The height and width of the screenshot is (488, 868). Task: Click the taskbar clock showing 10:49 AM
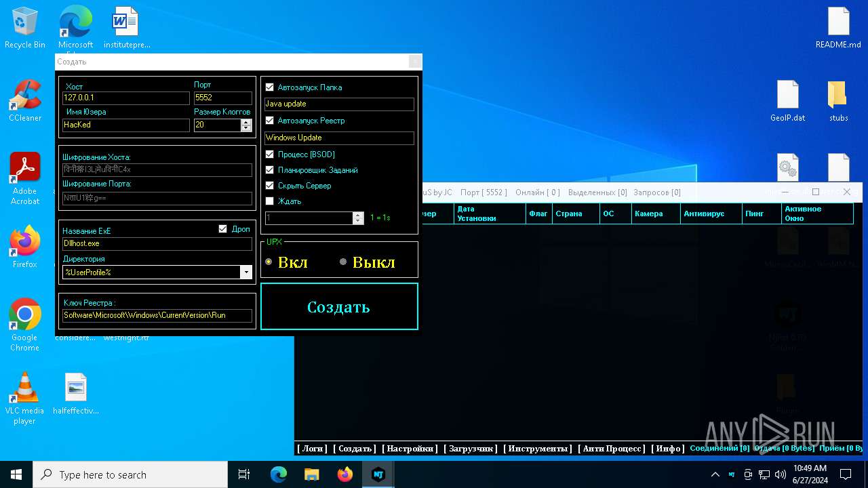pos(810,474)
